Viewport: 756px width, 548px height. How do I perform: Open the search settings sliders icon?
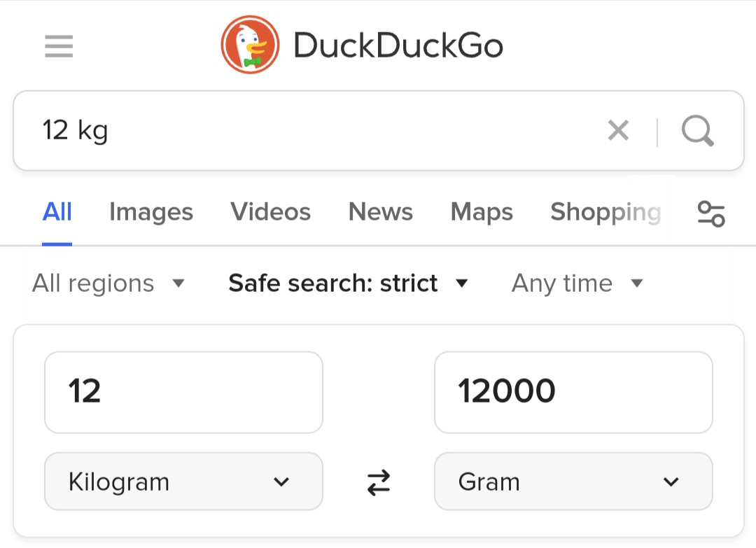711,213
